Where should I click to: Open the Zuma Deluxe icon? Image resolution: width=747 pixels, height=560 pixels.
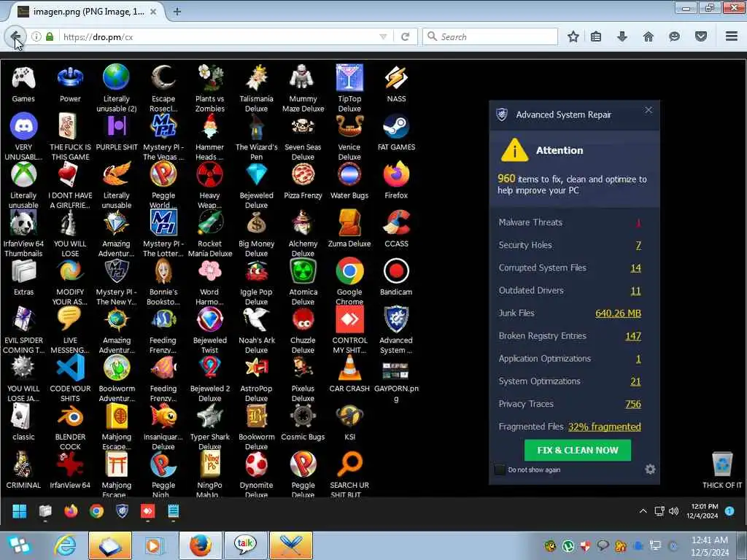pyautogui.click(x=349, y=223)
